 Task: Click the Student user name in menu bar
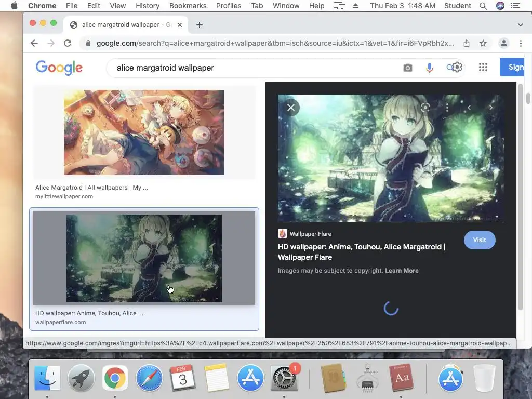(x=457, y=6)
